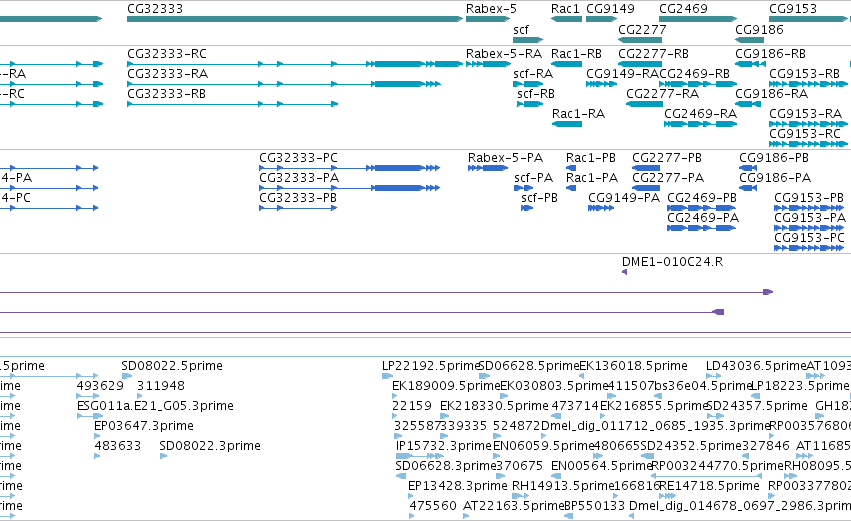Open the CG9186 gene feature
The height and width of the screenshot is (521, 851).
(750, 40)
